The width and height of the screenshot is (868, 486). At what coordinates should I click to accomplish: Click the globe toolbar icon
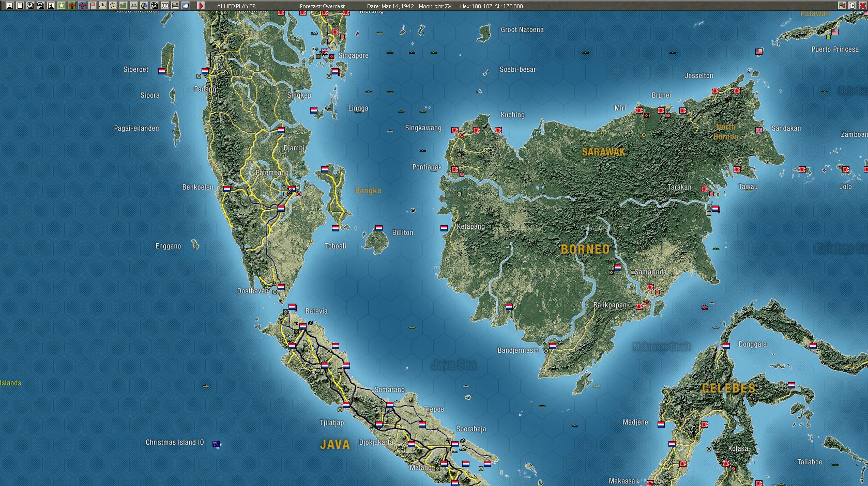[144, 6]
